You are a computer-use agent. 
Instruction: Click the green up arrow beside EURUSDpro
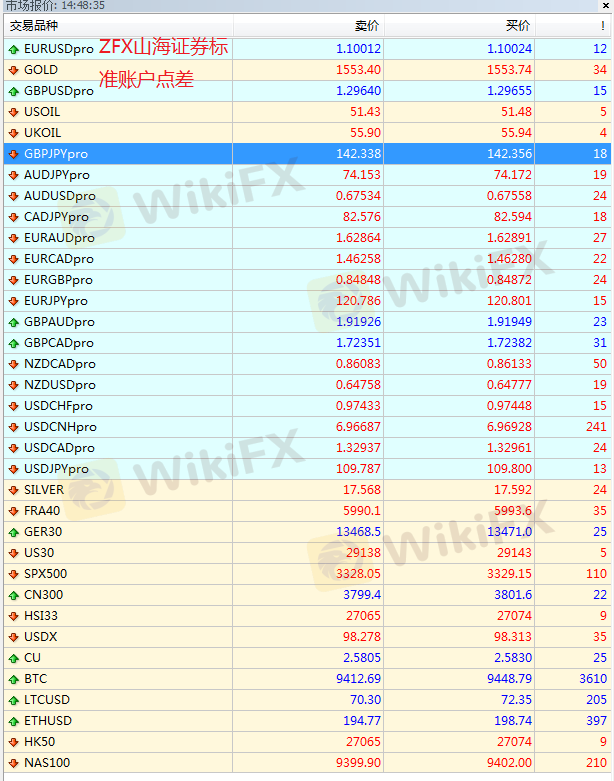(x=13, y=49)
